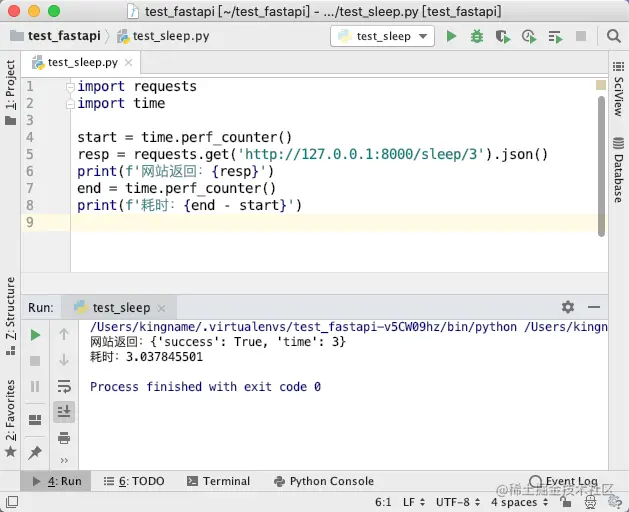Open the 4: Run tool window button

(x=56, y=481)
